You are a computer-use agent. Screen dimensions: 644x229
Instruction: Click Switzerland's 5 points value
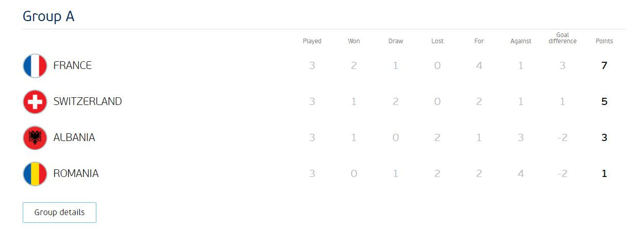(604, 102)
